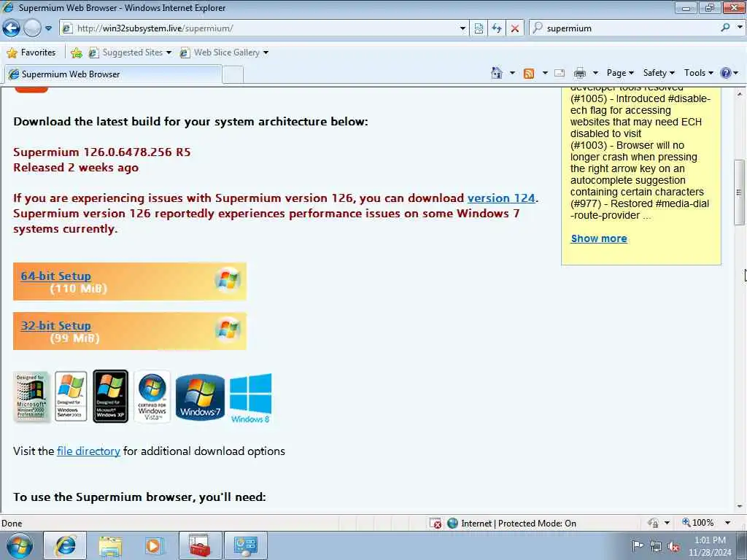Click the status bar security globe-lock icon
Viewport: 747px width, 560px height.
(x=653, y=523)
